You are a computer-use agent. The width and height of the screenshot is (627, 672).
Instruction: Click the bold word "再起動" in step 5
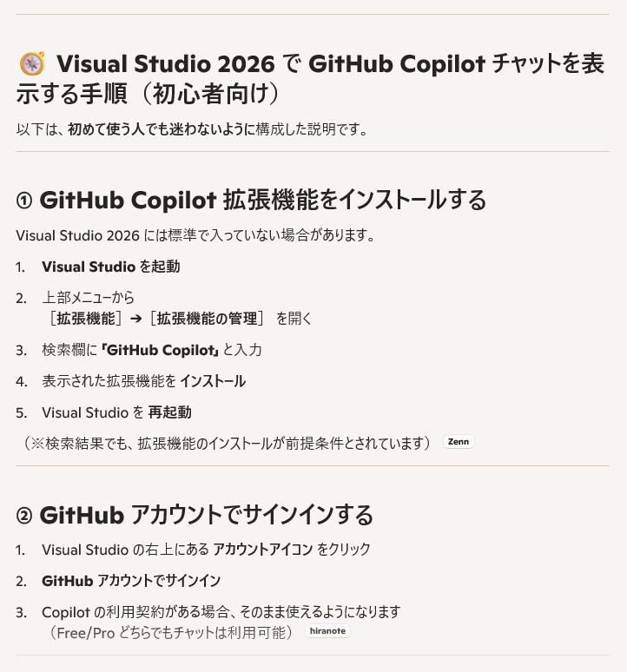169,412
